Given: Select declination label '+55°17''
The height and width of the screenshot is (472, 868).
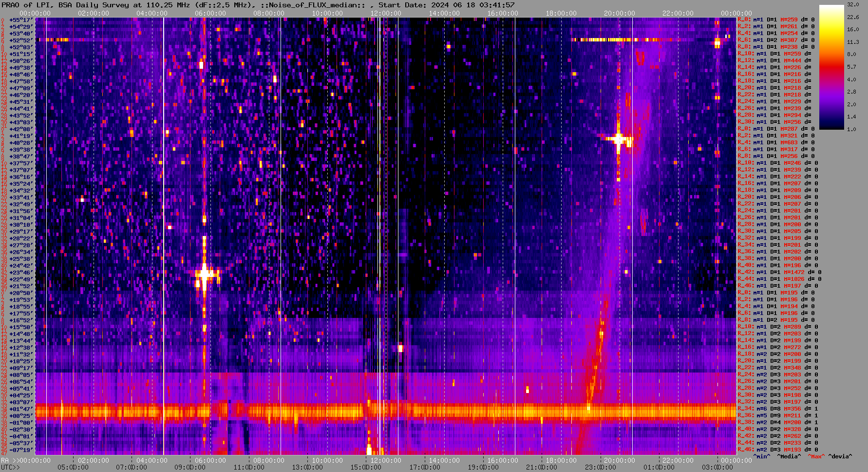Looking at the screenshot, I should click(x=21, y=20).
